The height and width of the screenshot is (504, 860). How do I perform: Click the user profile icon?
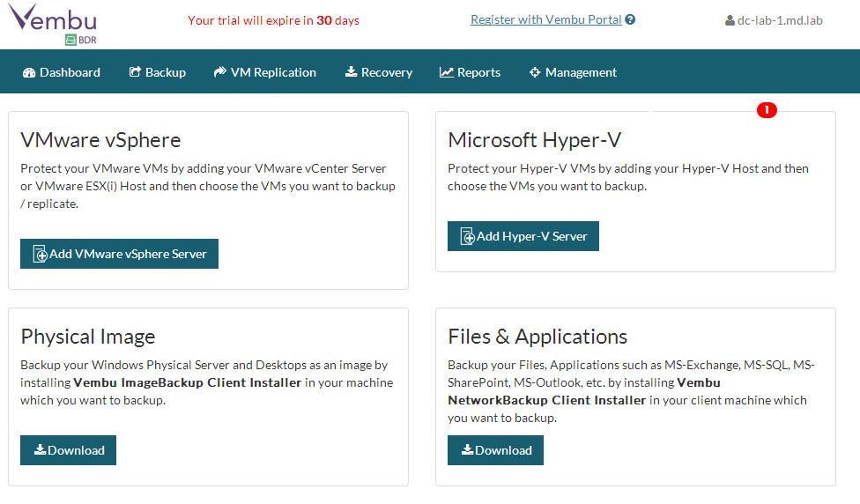click(730, 20)
